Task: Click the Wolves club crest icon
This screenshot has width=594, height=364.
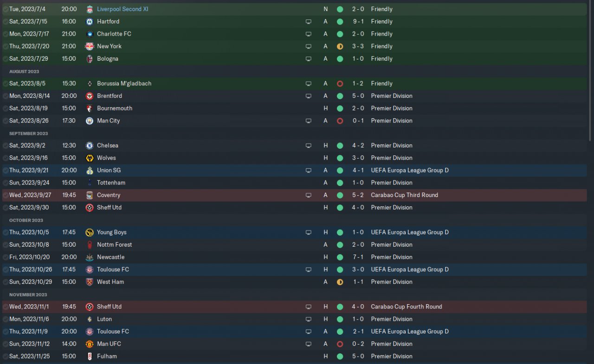Action: pyautogui.click(x=90, y=158)
